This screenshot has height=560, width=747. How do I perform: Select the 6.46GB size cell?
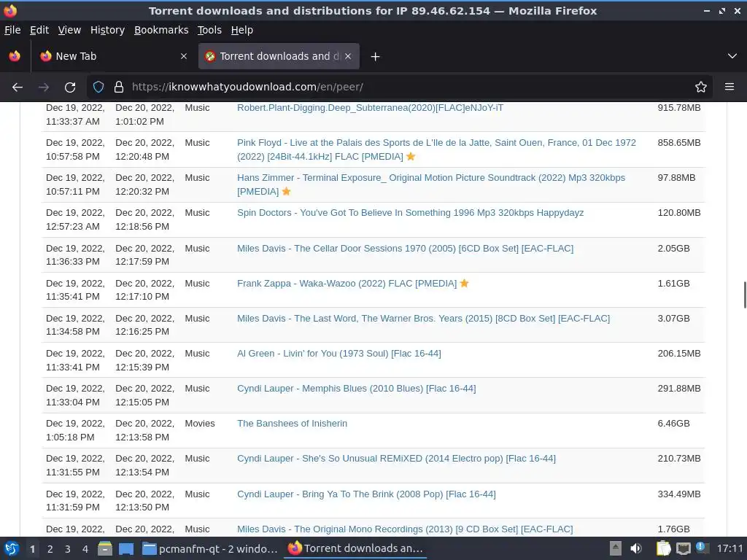pos(673,424)
